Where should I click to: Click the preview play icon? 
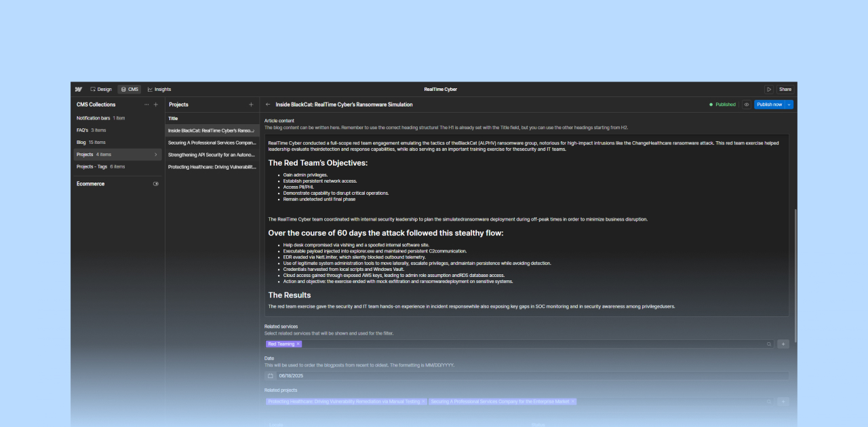pos(768,89)
